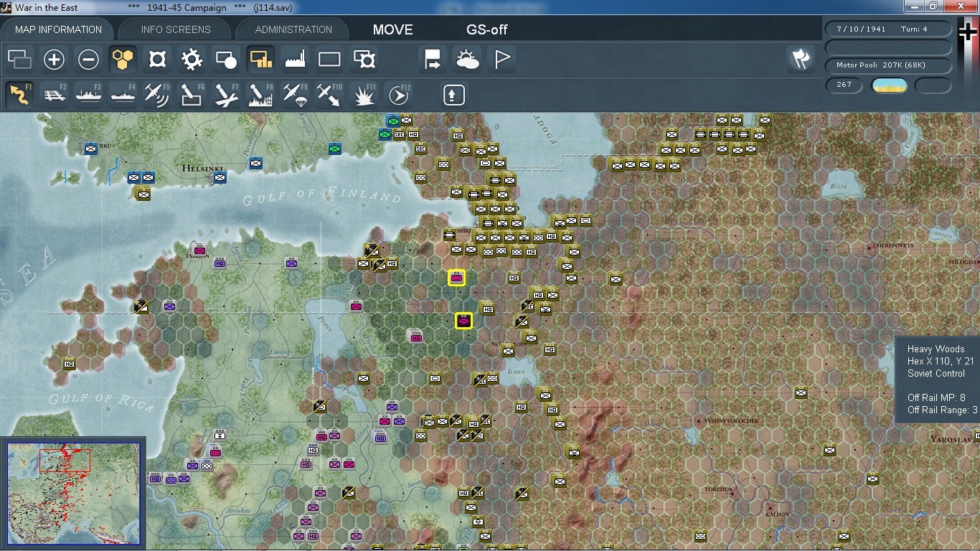Zoom out with the minus icon
Screen dimensions: 980x551
coord(88,60)
